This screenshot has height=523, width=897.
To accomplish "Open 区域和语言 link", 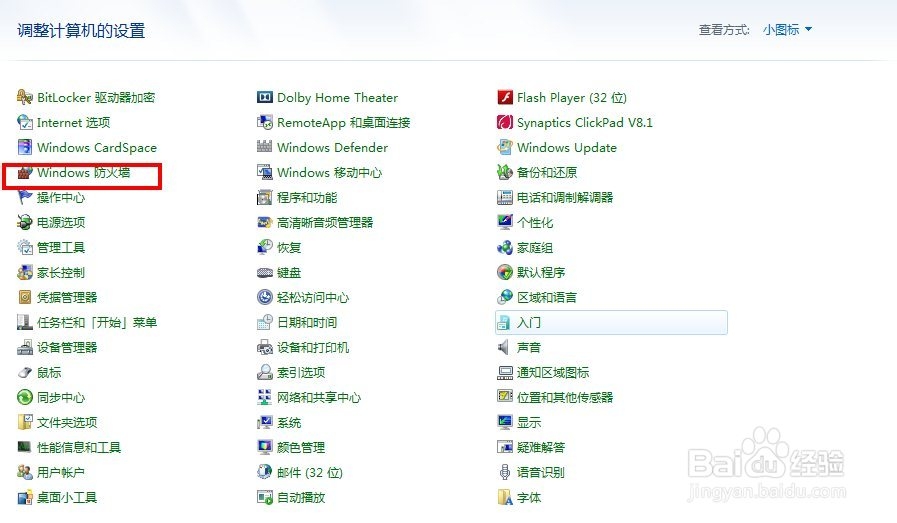I will pos(547,298).
